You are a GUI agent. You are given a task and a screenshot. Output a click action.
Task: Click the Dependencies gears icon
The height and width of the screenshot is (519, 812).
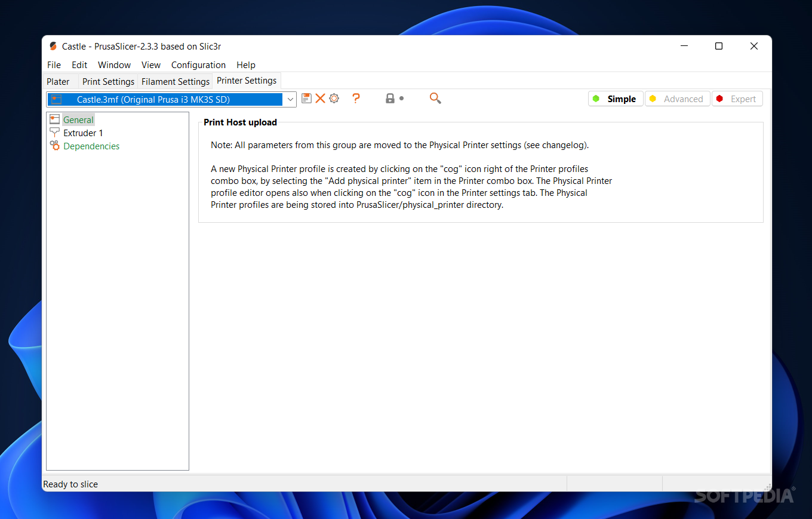tap(55, 146)
